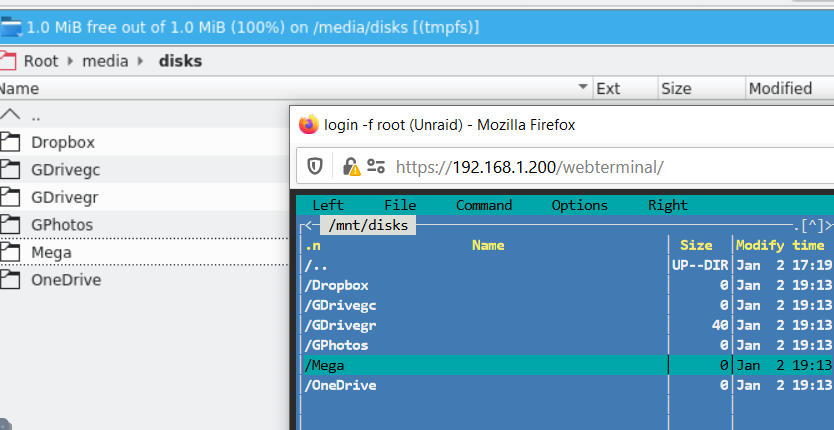Select the GDrivegr folder name in file manager
This screenshot has height=430, width=834.
(65, 197)
